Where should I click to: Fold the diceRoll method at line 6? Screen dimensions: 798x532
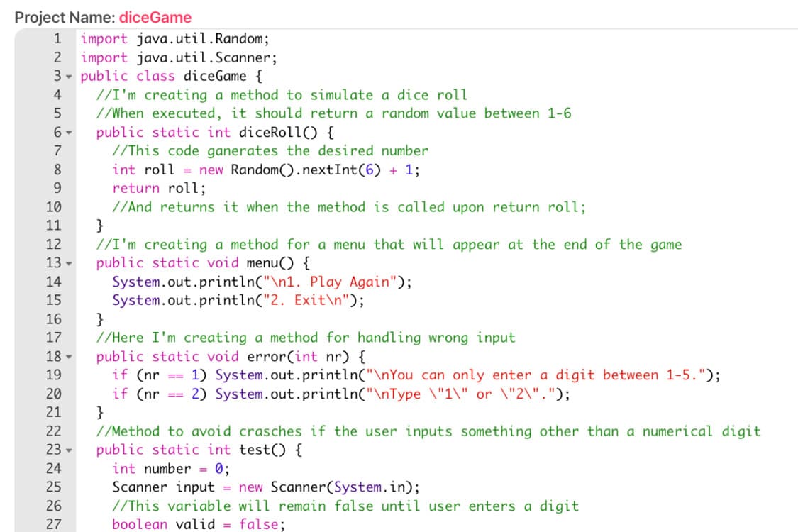point(72,133)
